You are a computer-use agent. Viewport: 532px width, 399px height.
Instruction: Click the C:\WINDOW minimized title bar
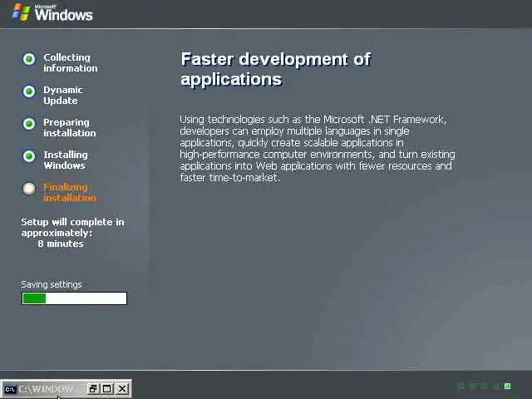click(66, 389)
